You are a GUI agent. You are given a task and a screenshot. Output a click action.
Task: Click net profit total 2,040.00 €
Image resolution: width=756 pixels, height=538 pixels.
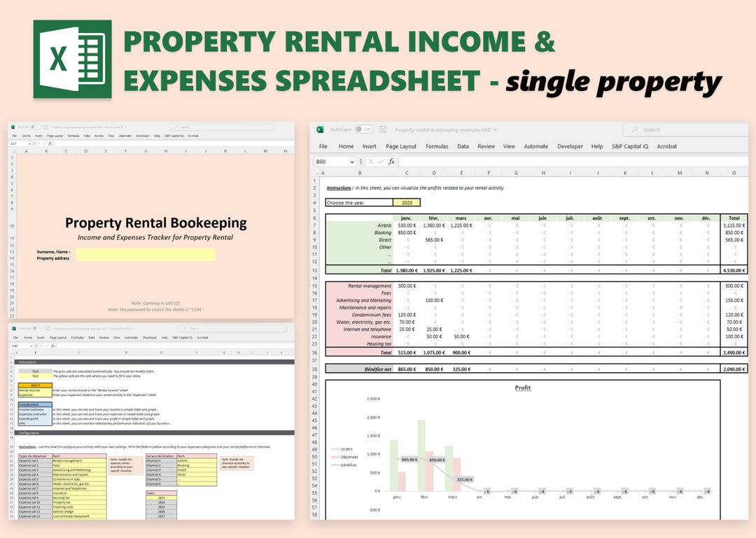[x=734, y=369]
